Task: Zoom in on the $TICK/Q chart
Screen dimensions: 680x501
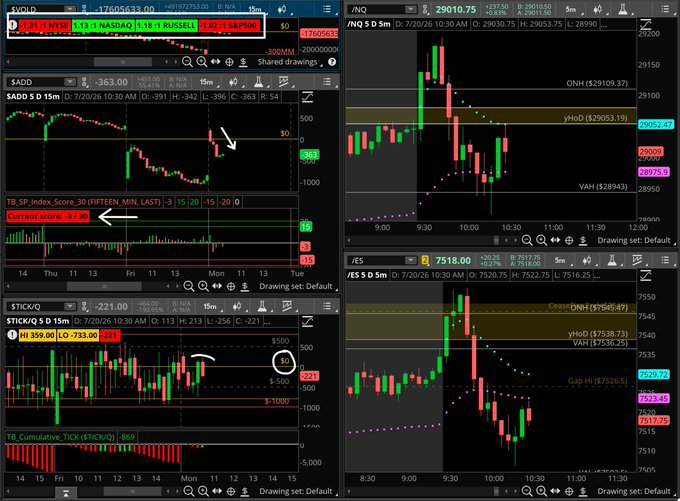Action: 203,491
